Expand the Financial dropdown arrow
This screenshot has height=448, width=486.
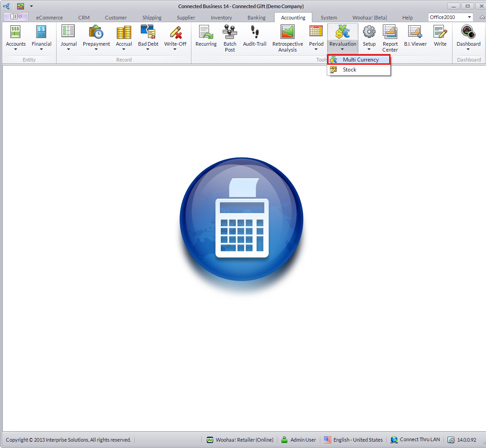point(41,49)
